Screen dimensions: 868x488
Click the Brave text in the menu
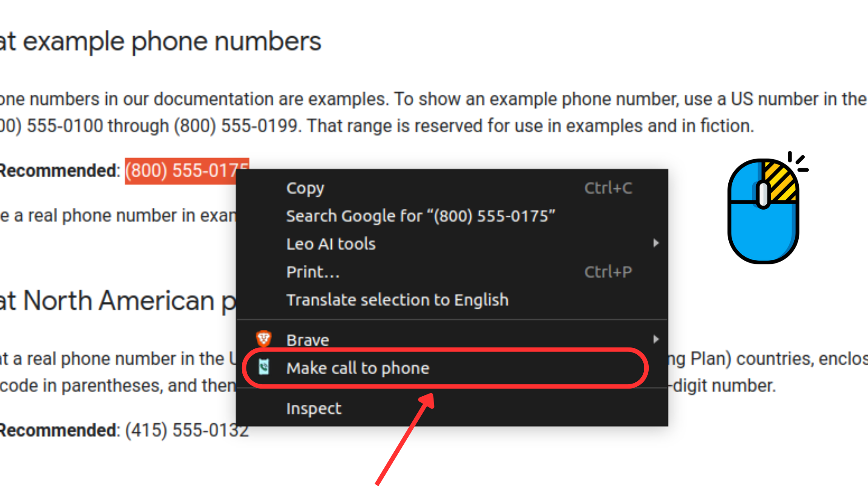307,340
